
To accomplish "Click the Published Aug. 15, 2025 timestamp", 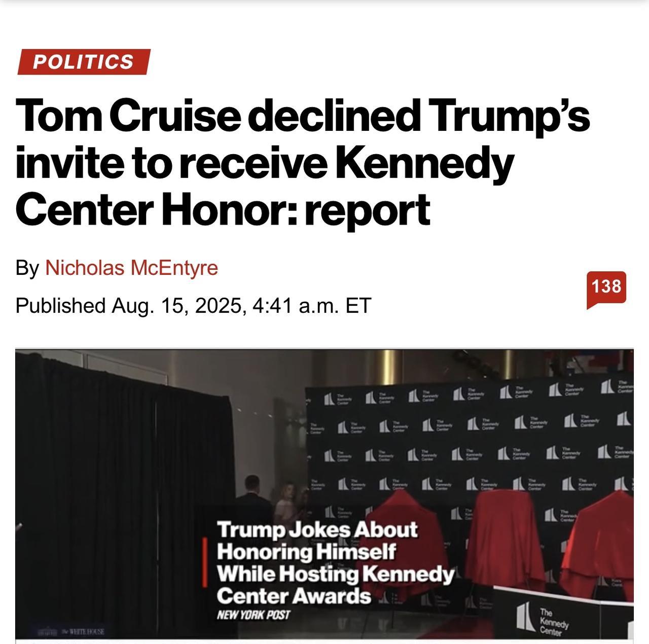I will click(x=193, y=305).
